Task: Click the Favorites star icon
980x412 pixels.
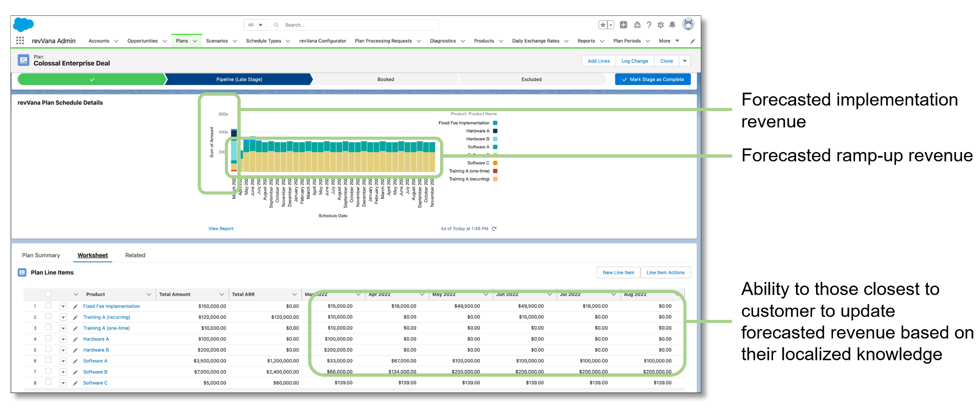Action: (603, 25)
